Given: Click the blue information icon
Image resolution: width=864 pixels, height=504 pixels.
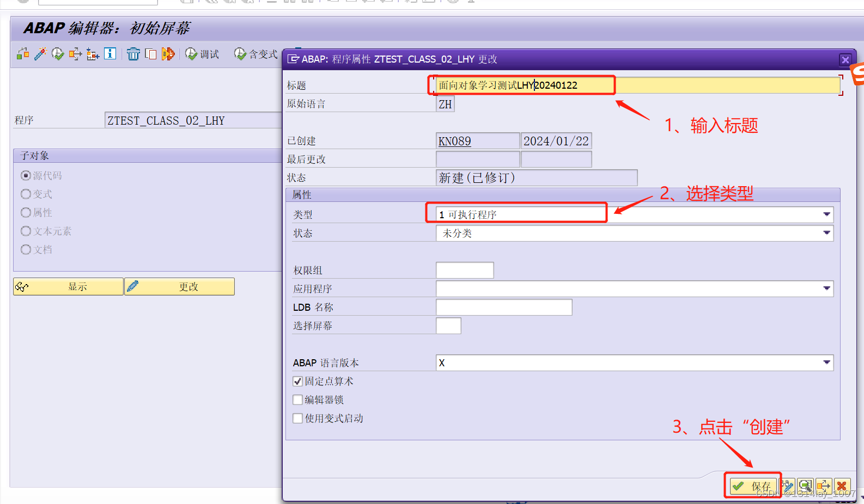Looking at the screenshot, I should click(x=110, y=53).
